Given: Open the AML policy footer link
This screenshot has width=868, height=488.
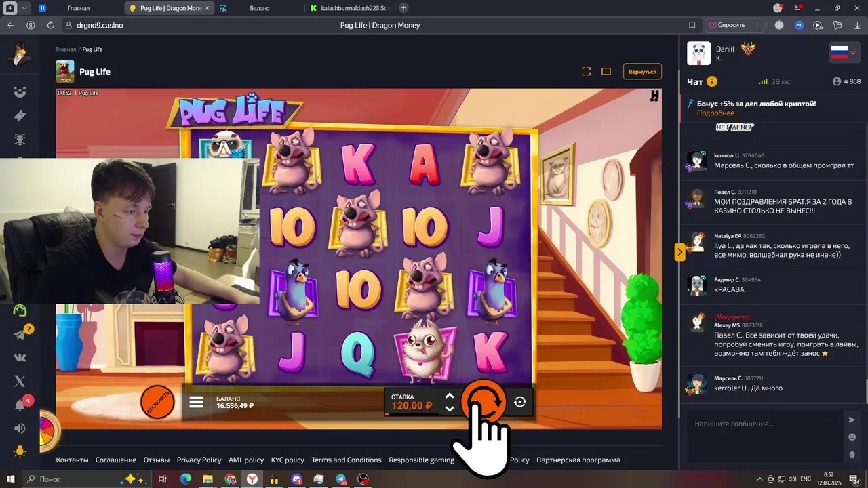Looking at the screenshot, I should point(246,460).
